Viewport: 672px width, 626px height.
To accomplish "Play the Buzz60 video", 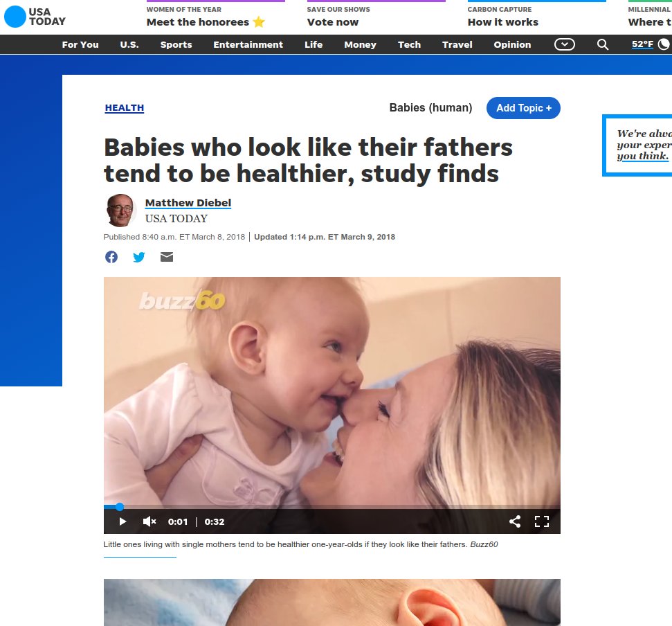I will click(x=122, y=521).
